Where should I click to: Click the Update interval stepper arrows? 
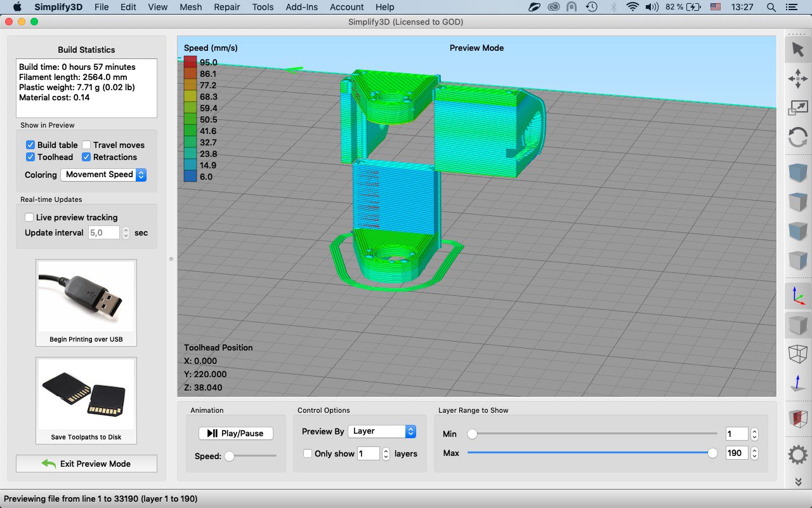coord(126,233)
